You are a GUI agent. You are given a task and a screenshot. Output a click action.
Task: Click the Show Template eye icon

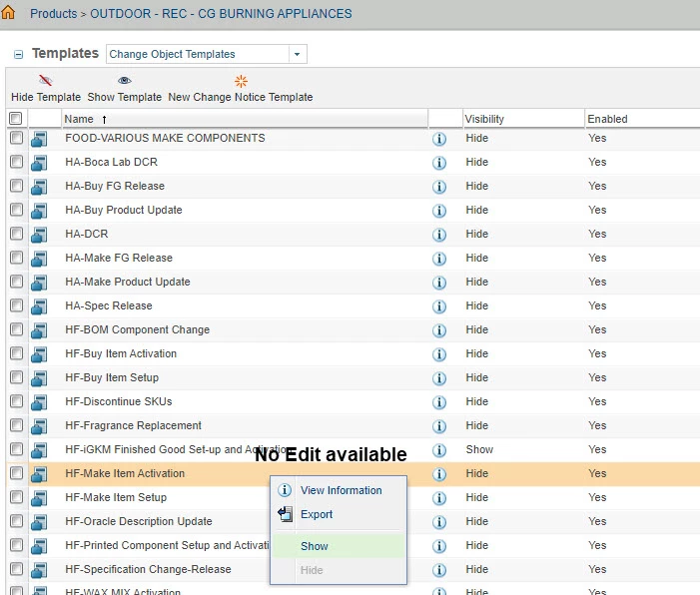click(x=124, y=80)
